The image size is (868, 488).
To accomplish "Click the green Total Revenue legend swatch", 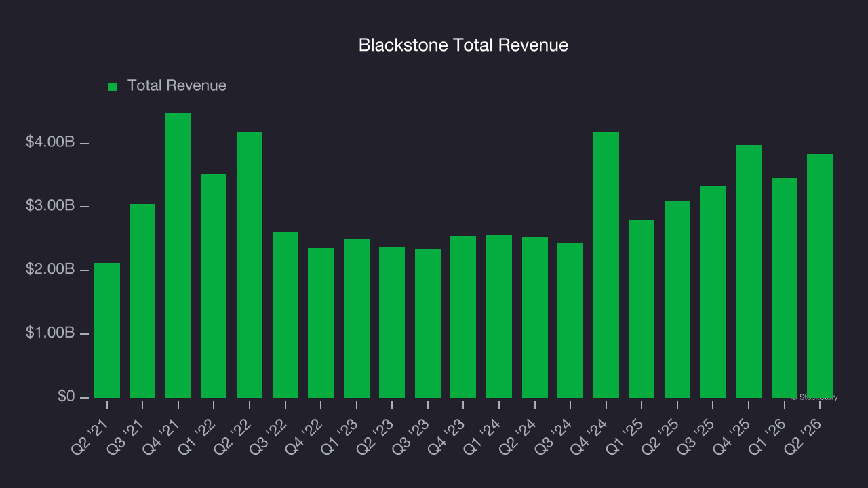I will [113, 87].
